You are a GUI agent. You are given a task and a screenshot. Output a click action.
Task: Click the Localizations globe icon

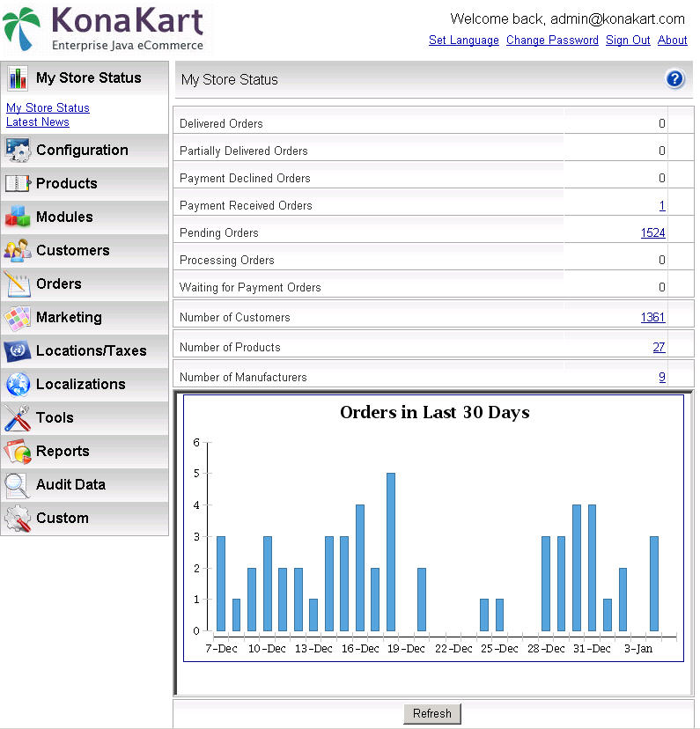18,385
